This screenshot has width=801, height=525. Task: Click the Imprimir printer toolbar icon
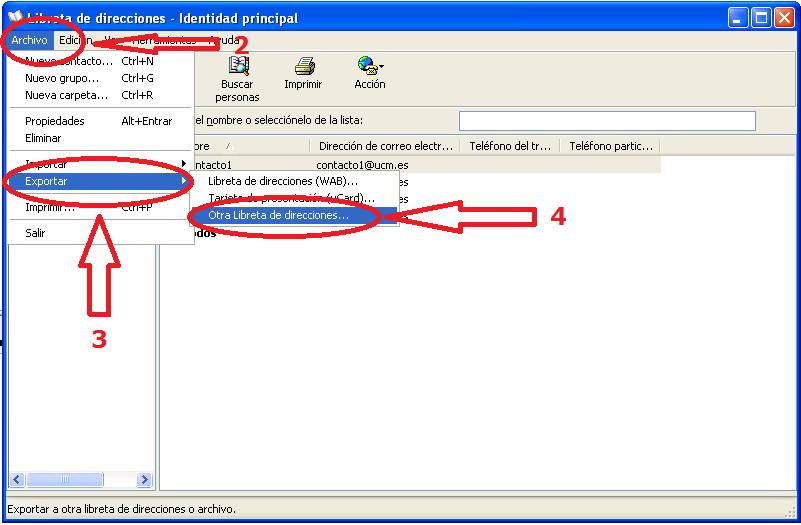(304, 67)
